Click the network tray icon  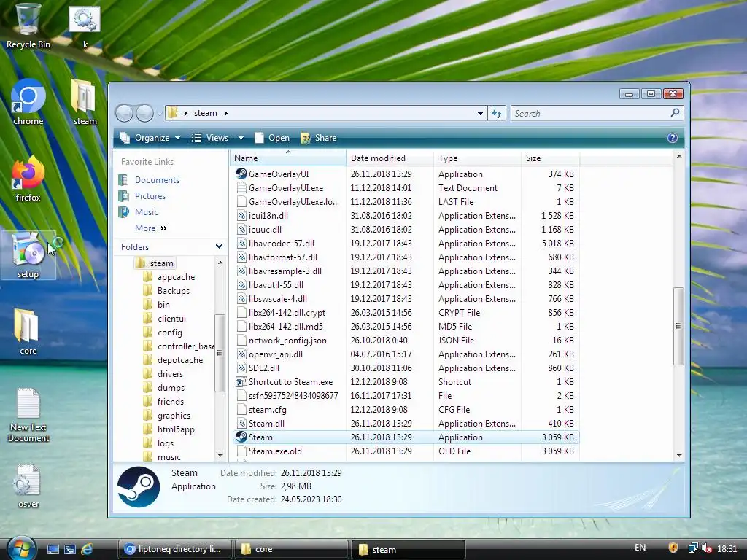tap(693, 548)
